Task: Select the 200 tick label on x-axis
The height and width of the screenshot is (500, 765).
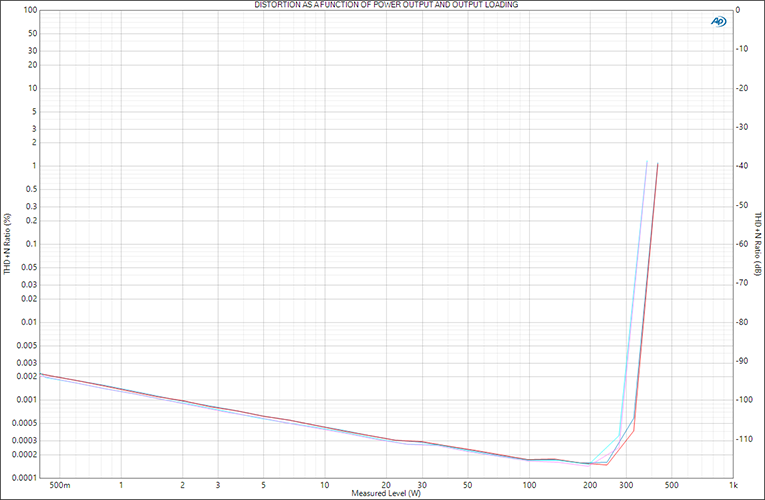Action: [590, 485]
